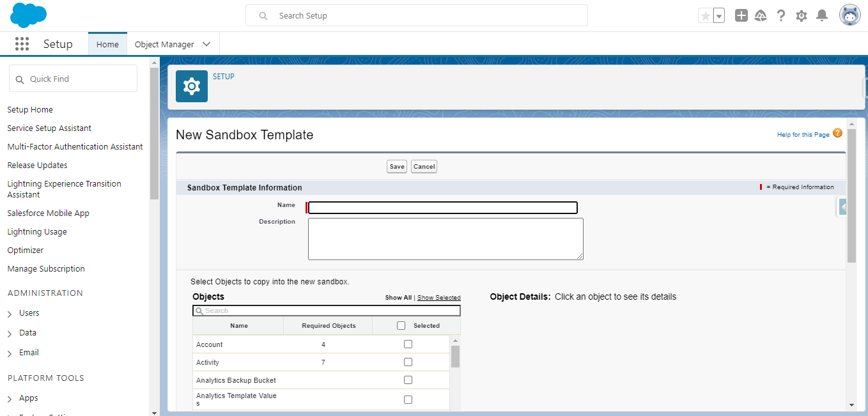Image resolution: width=868 pixels, height=416 pixels.
Task: Open Salesforce Mobile App settings
Action: [48, 213]
